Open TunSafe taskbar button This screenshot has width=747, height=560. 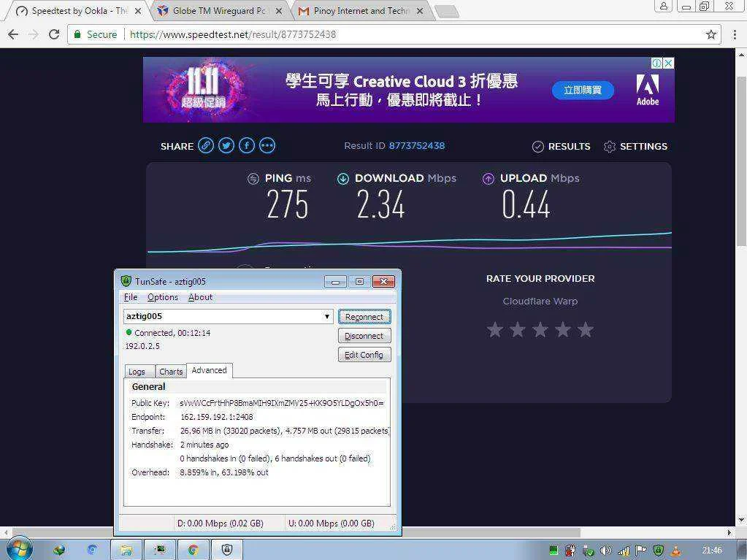(x=227, y=550)
